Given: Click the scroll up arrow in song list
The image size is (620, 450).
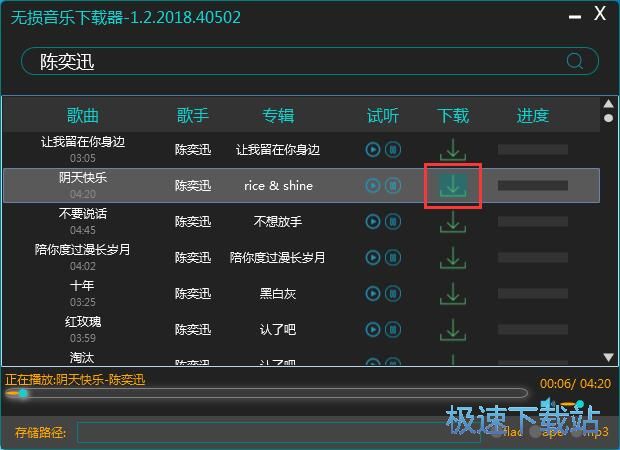Looking at the screenshot, I should coord(609,103).
